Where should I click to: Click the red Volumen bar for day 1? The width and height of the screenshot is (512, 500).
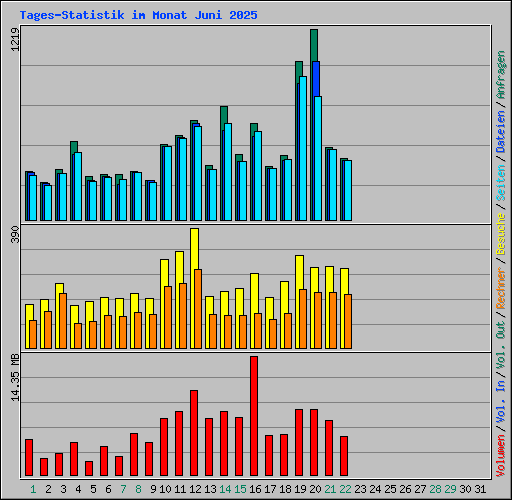tap(29, 457)
